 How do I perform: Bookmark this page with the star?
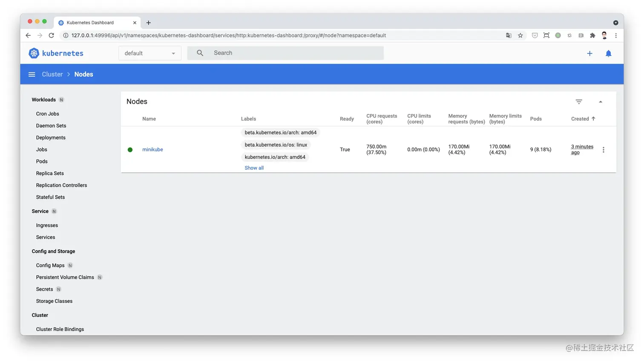tap(520, 35)
